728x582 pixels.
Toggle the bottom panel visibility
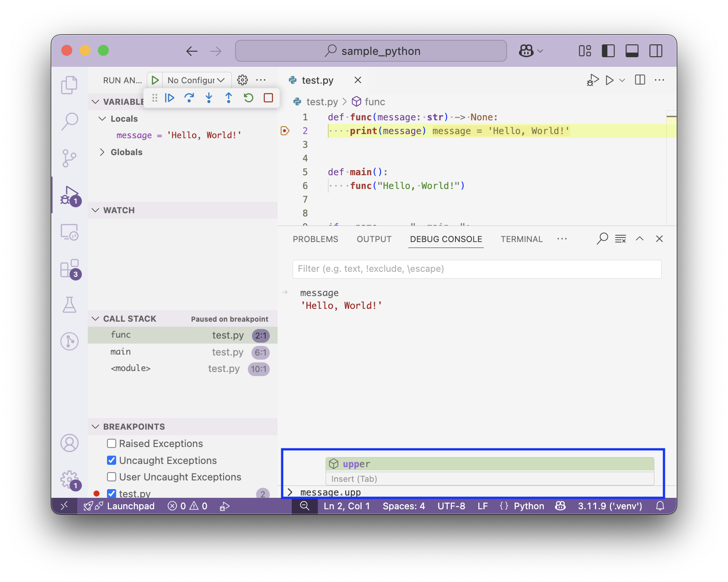(632, 51)
